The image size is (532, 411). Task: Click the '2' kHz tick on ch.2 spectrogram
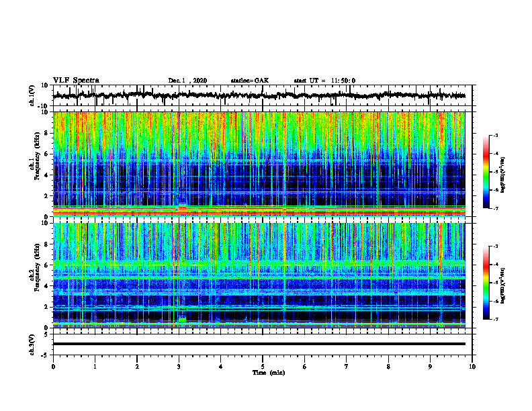46,307
